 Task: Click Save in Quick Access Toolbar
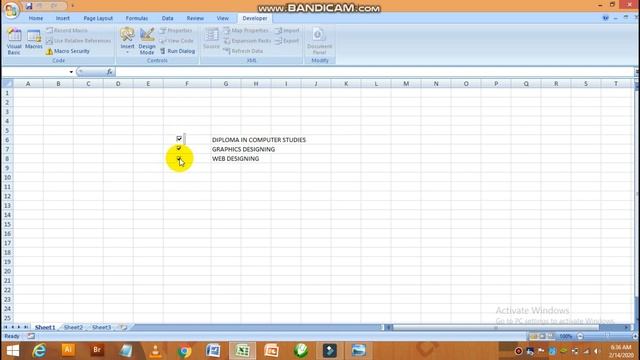pos(29,6)
